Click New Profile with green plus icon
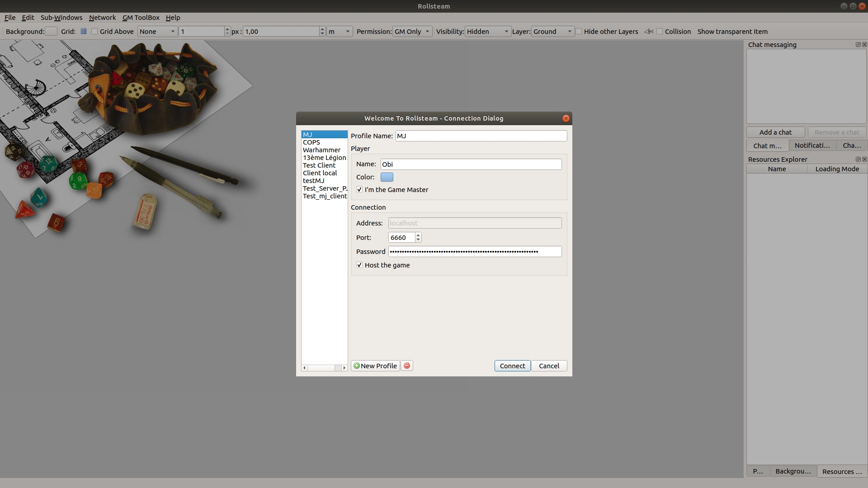 click(375, 366)
